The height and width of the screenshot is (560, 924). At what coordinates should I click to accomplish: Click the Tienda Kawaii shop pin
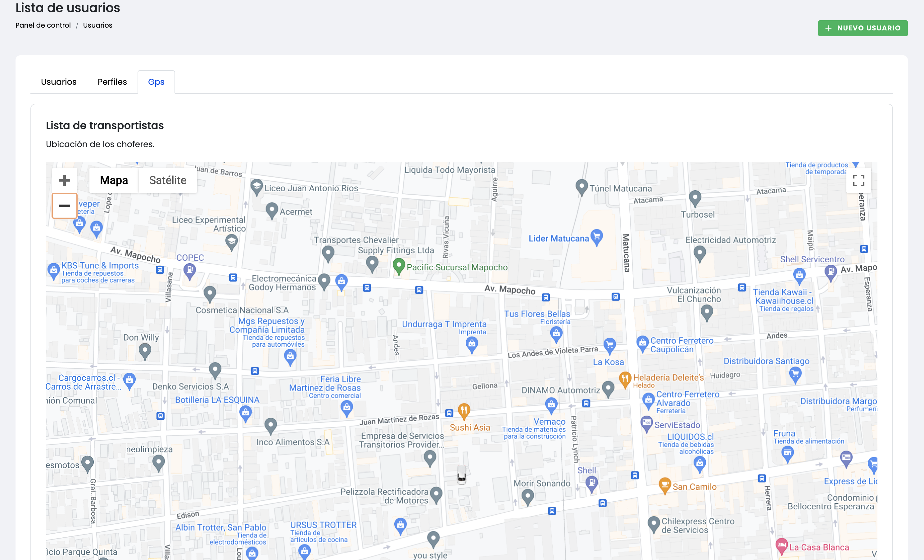click(x=799, y=277)
